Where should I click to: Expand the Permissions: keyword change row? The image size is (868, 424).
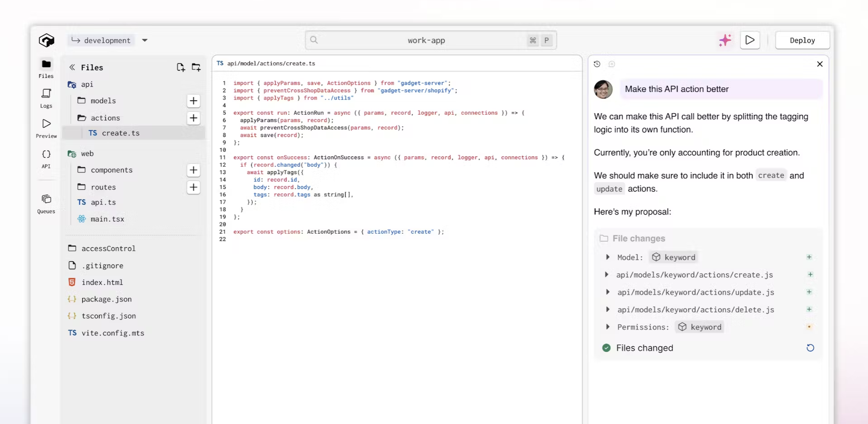(607, 327)
